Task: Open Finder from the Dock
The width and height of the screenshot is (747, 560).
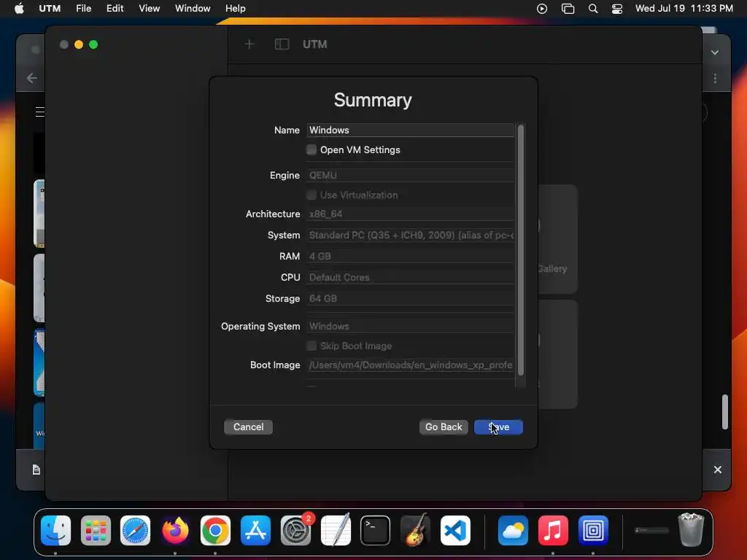Action: point(55,530)
